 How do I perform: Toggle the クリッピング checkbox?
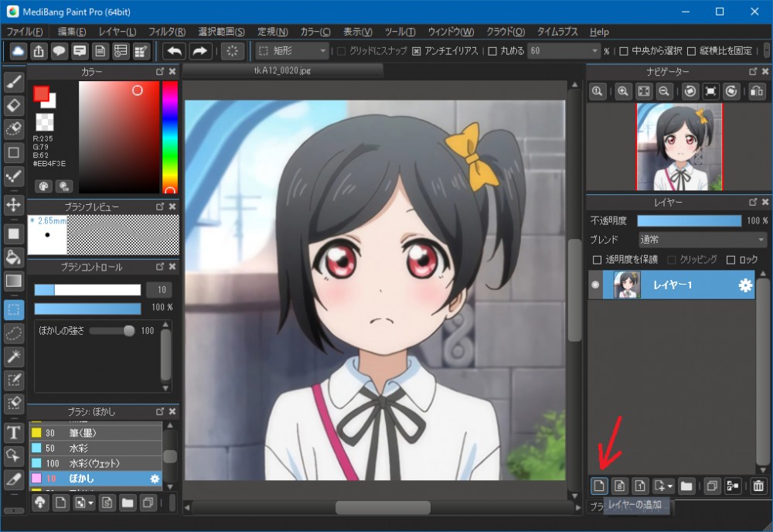pos(671,260)
